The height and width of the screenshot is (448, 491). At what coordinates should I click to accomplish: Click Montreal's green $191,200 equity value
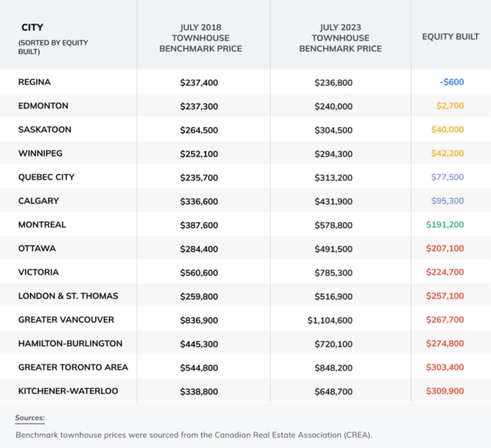click(x=445, y=225)
